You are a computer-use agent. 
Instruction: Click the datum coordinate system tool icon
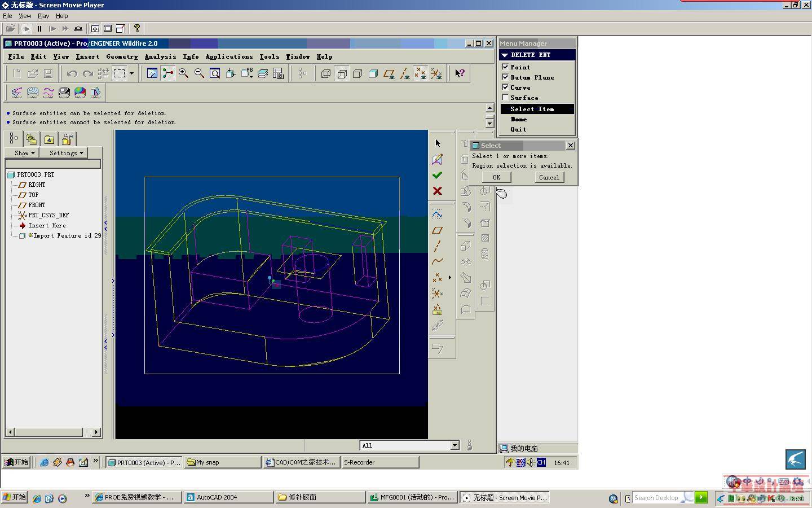437,294
